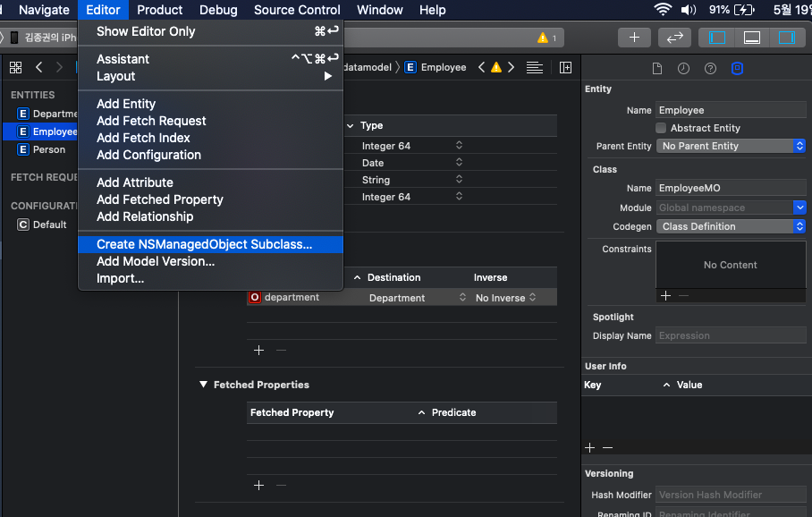Click the code review arrows button

click(x=675, y=38)
